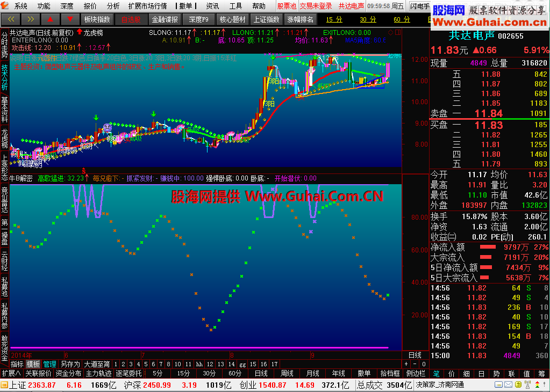Click the red-yellow-green arrows status icon

pyautogui.click(x=539, y=386)
